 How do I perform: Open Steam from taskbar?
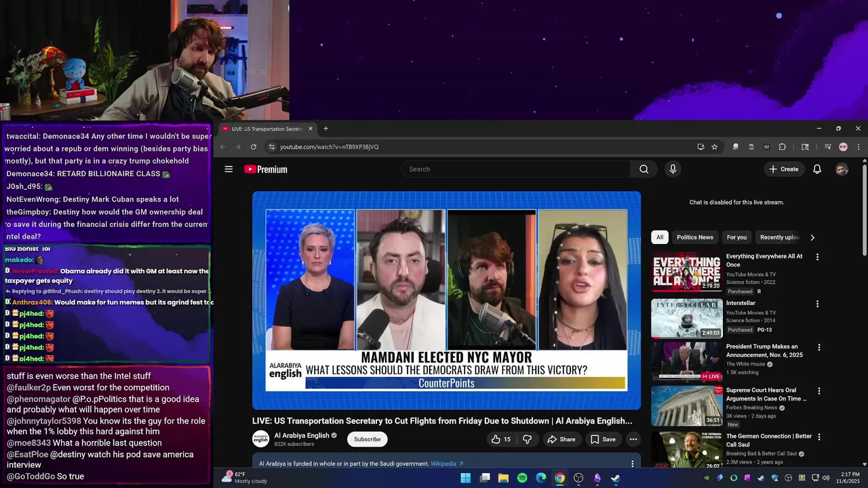coord(615,478)
